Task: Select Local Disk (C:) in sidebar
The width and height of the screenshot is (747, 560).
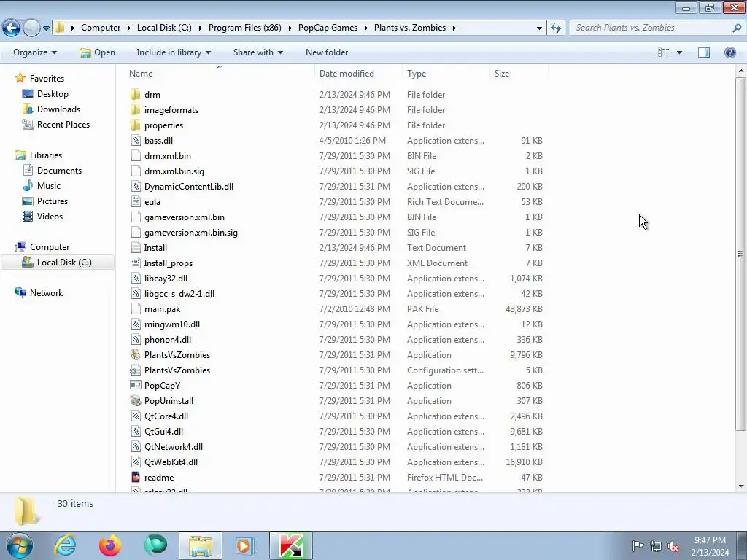Action: 64,262
